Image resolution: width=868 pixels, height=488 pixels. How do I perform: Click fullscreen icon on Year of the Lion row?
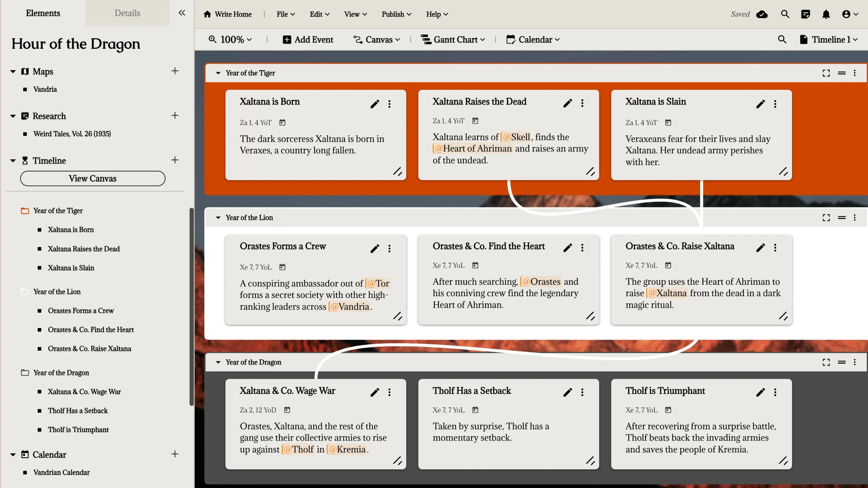[826, 218]
